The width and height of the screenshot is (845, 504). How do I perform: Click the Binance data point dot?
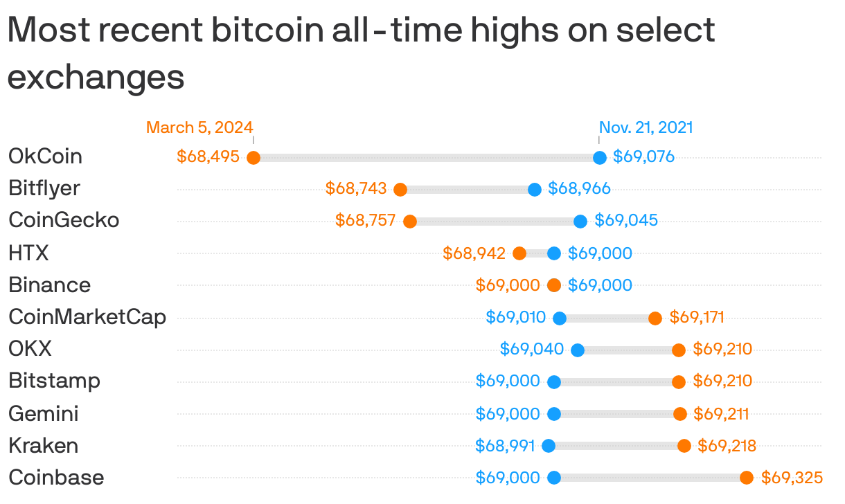[554, 285]
